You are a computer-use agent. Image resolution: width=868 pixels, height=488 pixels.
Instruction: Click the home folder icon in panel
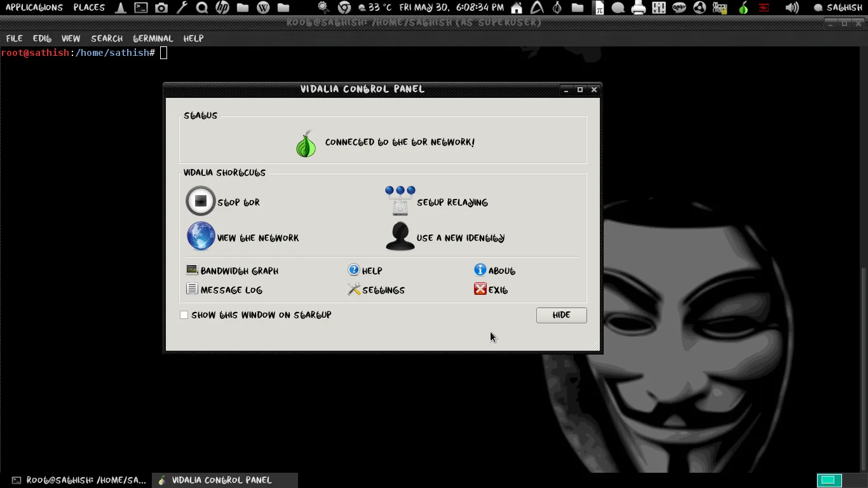point(517,8)
